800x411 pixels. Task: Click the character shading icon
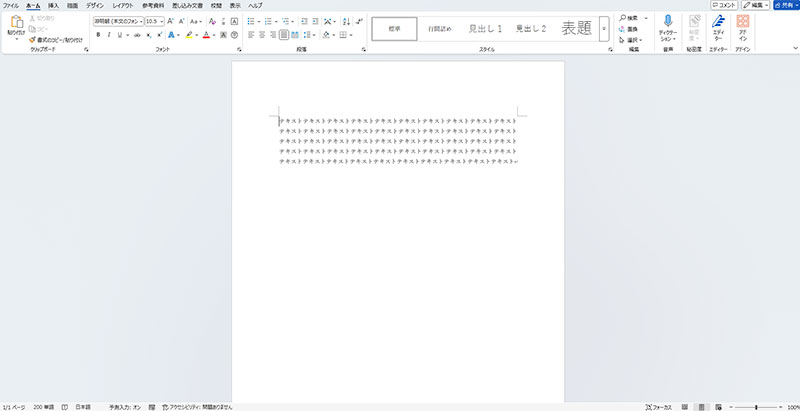223,35
